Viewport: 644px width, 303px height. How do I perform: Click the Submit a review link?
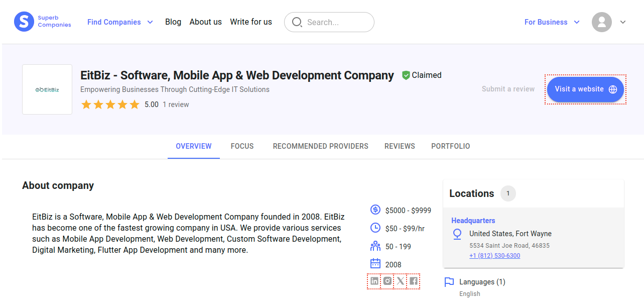508,89
